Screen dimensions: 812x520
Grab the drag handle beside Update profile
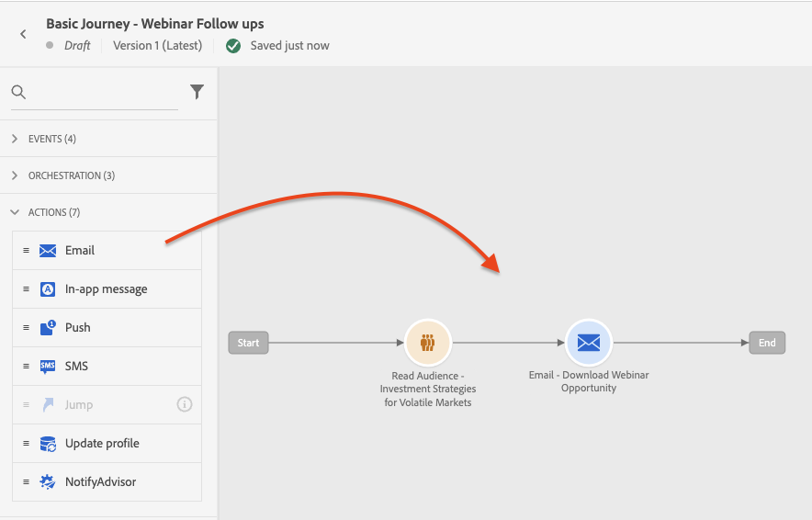tap(26, 444)
